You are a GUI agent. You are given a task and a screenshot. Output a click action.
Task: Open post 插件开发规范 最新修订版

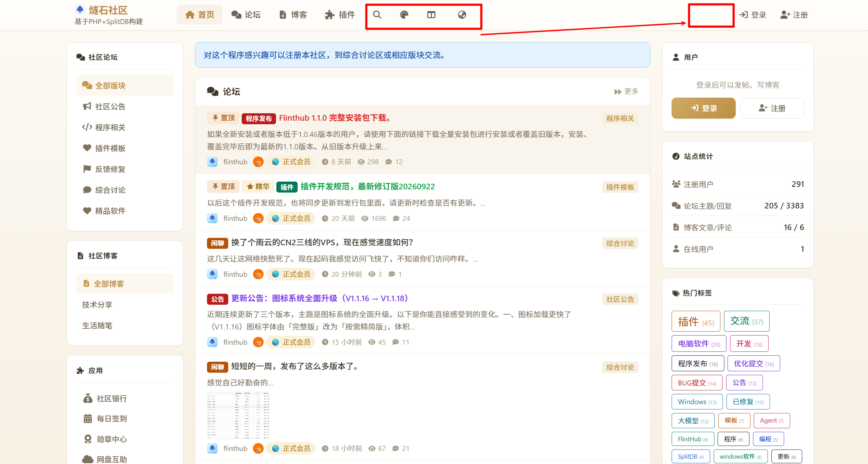coord(368,187)
